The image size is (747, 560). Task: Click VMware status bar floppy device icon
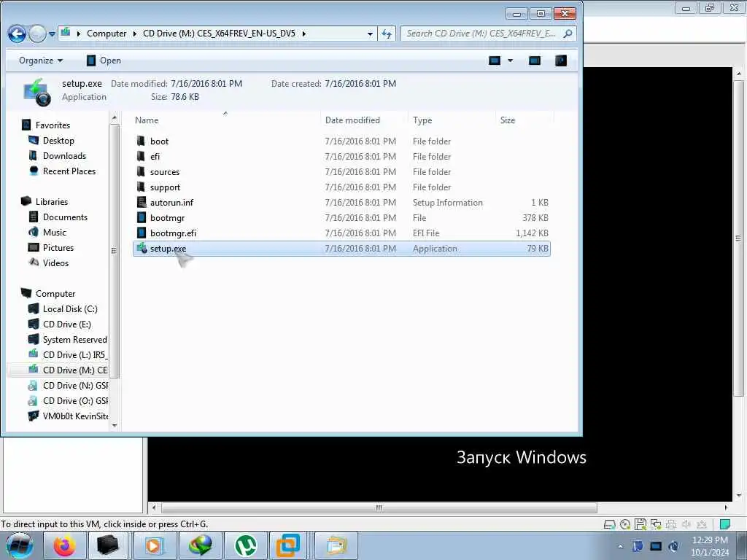(640, 524)
